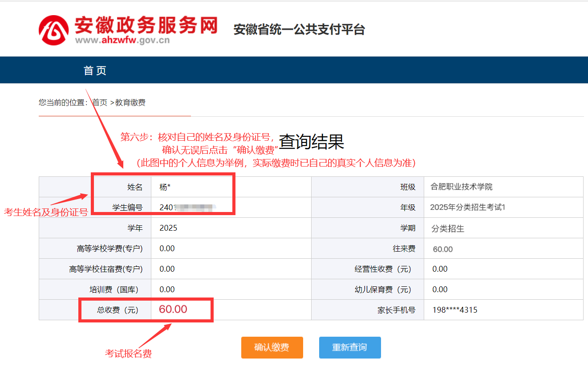Click 首页 link in the breadcrumb trail
This screenshot has width=588, height=375.
100,102
